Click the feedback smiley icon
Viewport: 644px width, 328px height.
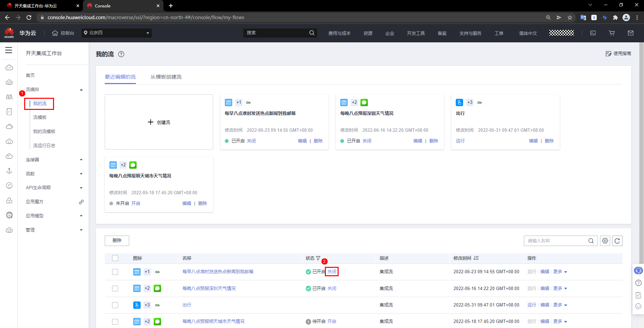[x=638, y=306]
